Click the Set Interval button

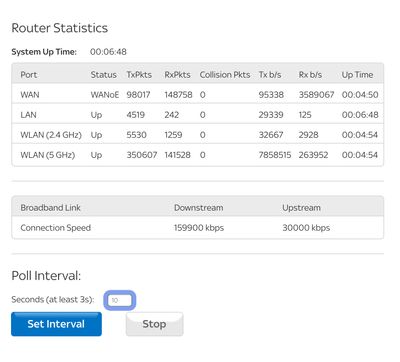(x=56, y=324)
